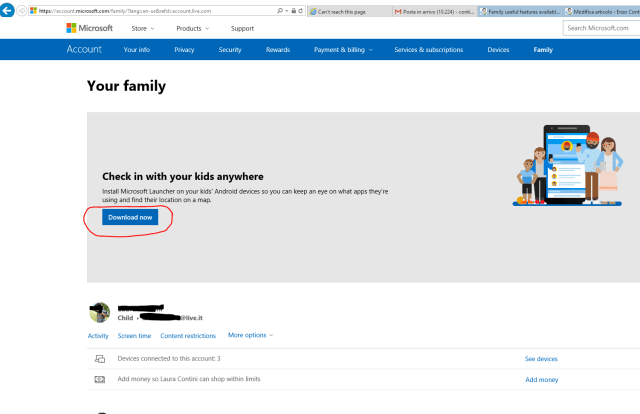
Task: Click the refresh icon in address bar
Action: pyautogui.click(x=301, y=10)
